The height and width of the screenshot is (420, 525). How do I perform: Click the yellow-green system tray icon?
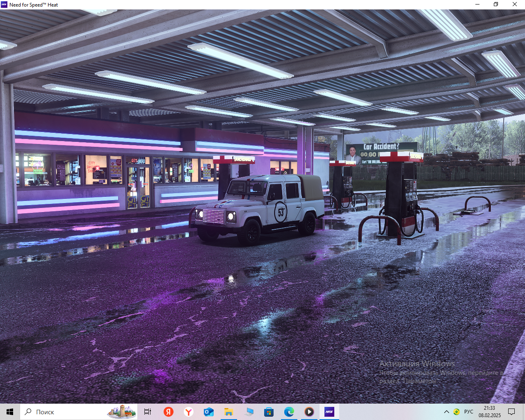pos(457,412)
